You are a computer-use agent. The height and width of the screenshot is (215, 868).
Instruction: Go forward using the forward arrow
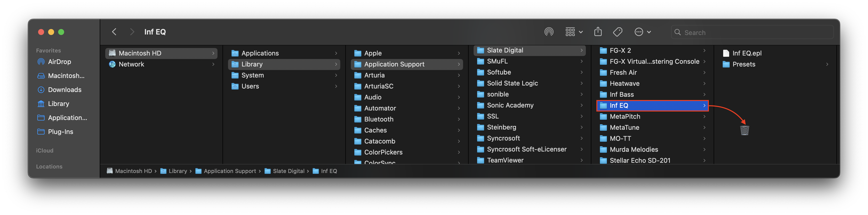tap(132, 32)
